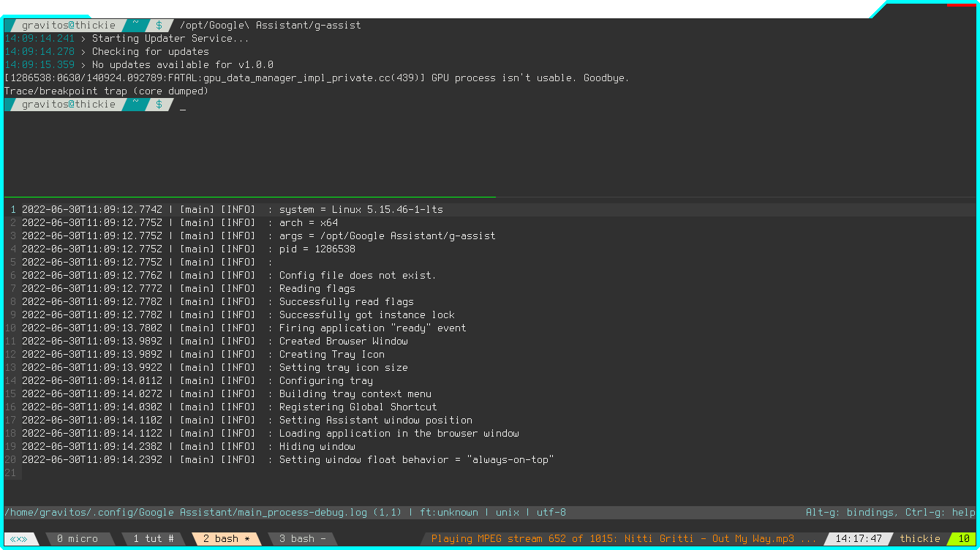Click log line "Setting tray icon size"
980x550 pixels.
(x=344, y=368)
